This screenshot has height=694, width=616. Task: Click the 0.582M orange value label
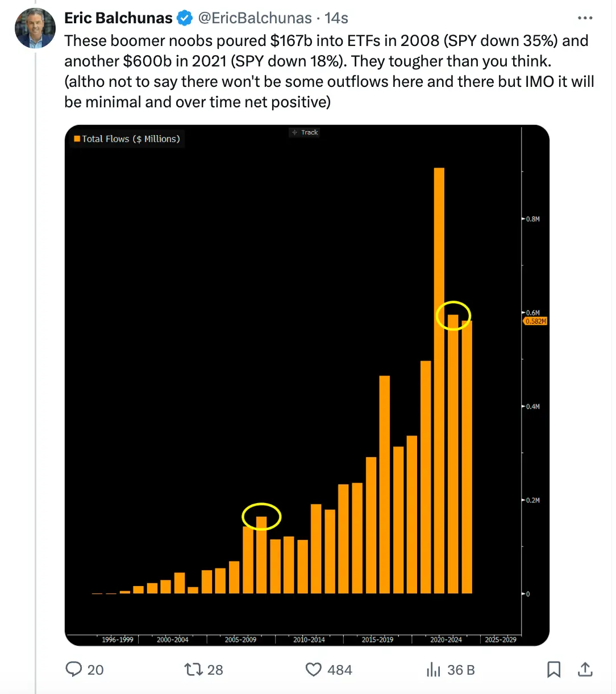point(535,321)
